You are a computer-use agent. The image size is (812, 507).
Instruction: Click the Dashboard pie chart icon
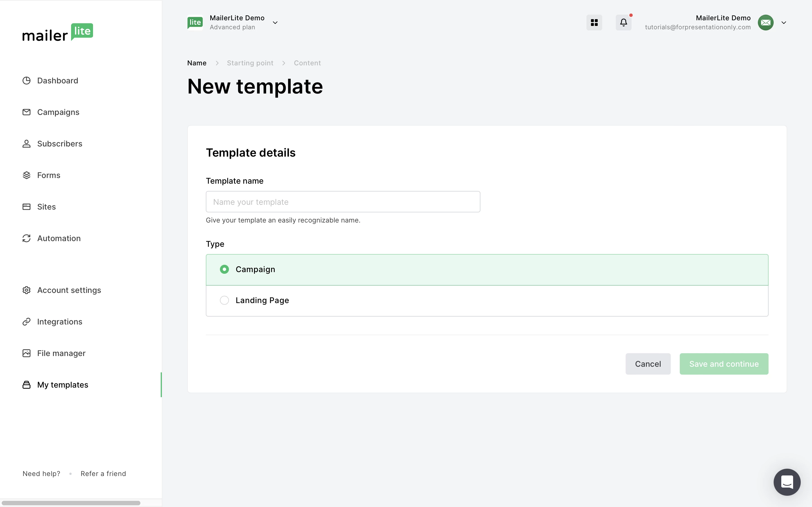coord(27,81)
